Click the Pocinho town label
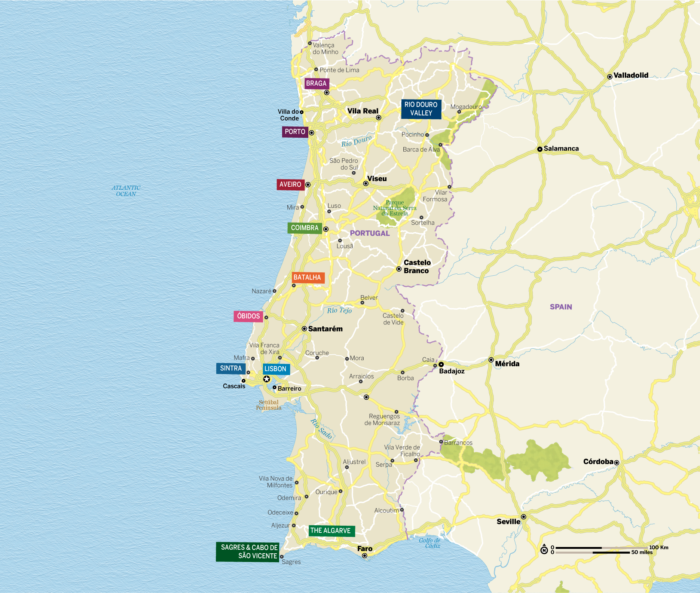The height and width of the screenshot is (593, 700). pos(413,134)
